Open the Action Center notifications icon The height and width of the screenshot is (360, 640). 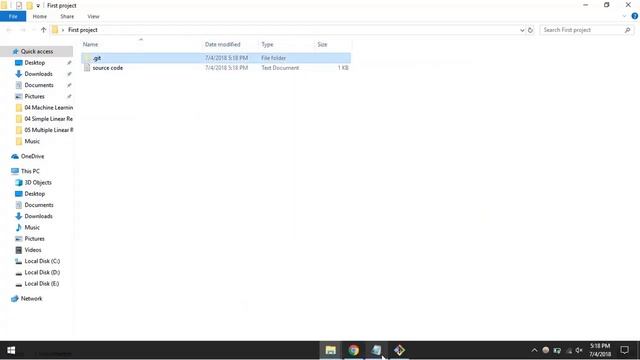point(624,350)
